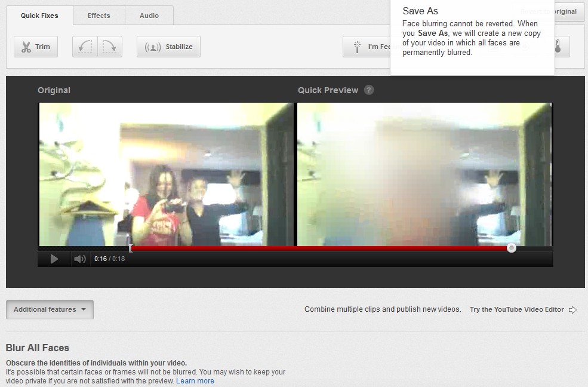Viewport: 588px width, 387px height.
Task: Click the Save As popup title
Action: click(420, 11)
